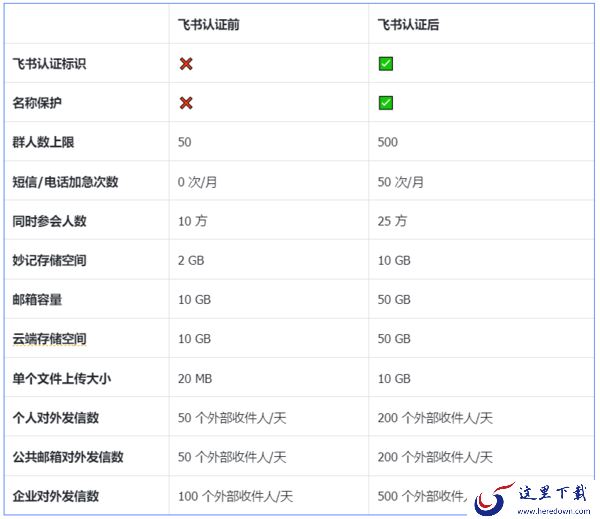Click the 个人对外发信数 row label
Screen dimensions: 600x519
[x=56, y=418]
